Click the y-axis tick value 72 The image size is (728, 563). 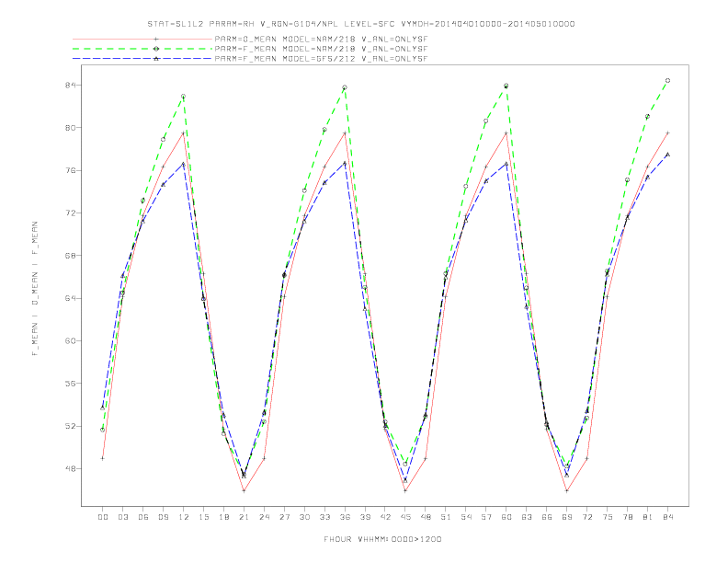point(71,213)
